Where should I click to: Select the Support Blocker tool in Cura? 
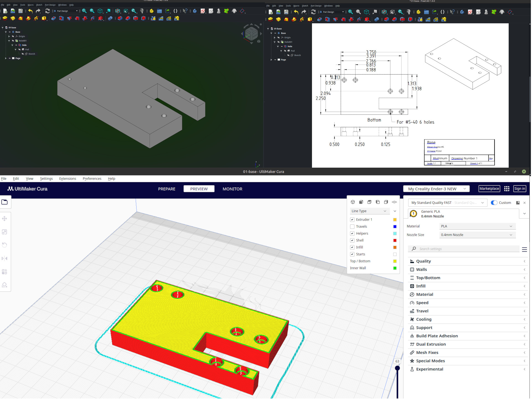click(x=4, y=285)
